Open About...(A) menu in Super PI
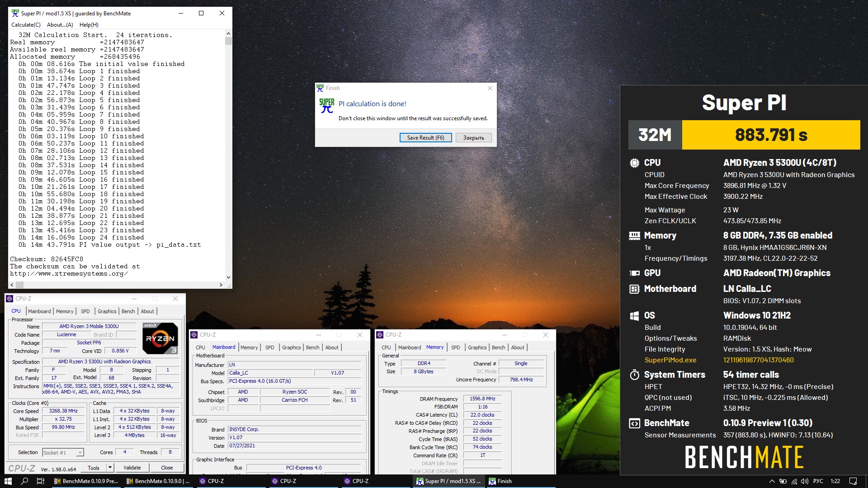The image size is (868, 488). point(60,25)
